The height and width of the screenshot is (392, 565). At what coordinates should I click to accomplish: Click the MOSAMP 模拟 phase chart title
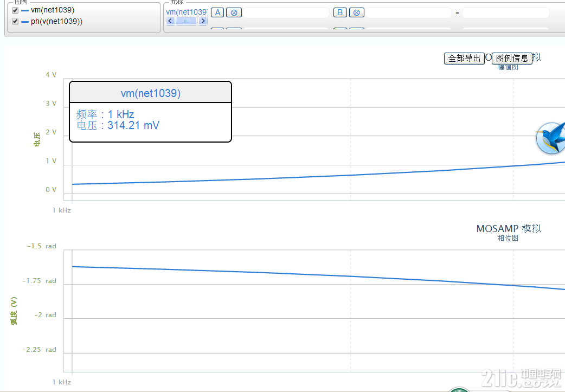[509, 229]
